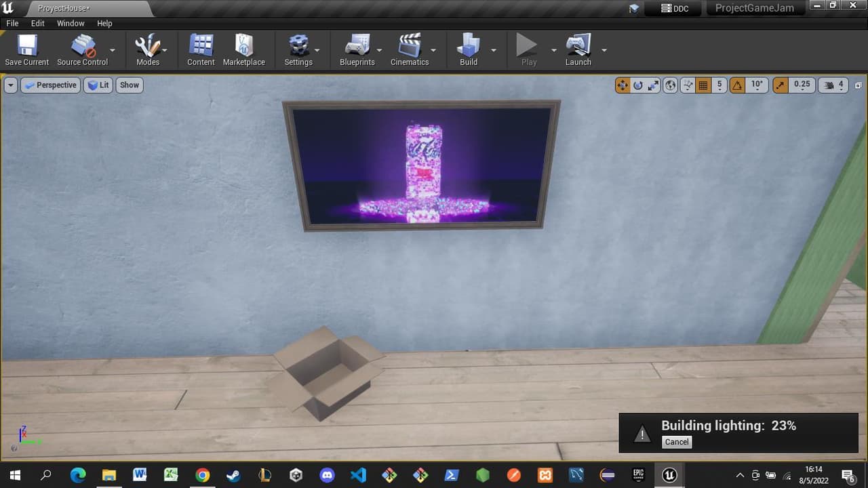The height and width of the screenshot is (488, 868).
Task: Select the rotate gizmo mode
Action: click(x=638, y=85)
